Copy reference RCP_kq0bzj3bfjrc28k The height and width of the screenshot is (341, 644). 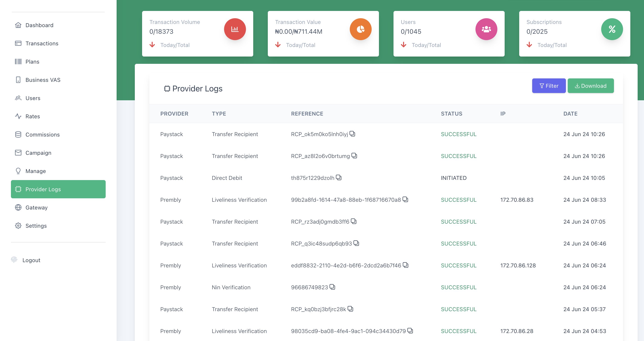click(x=350, y=309)
